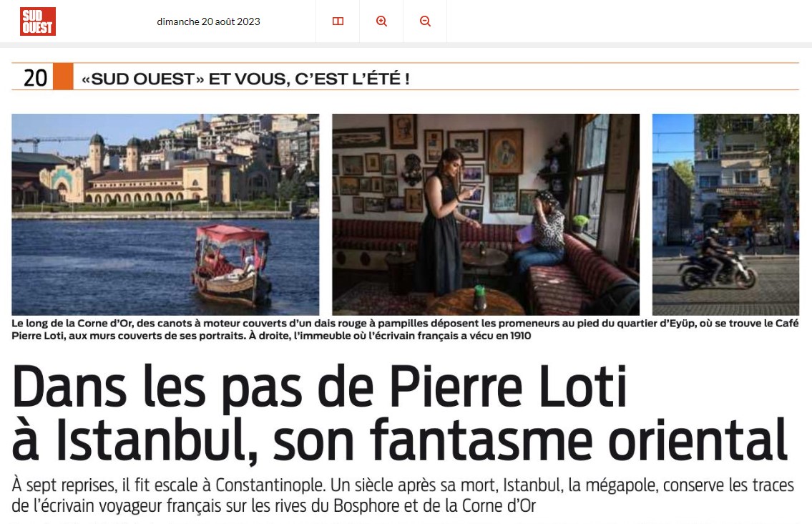Click the «Sud Ouest» et vous section header
Image resolution: width=812 pixels, height=524 pixels.
coord(245,79)
